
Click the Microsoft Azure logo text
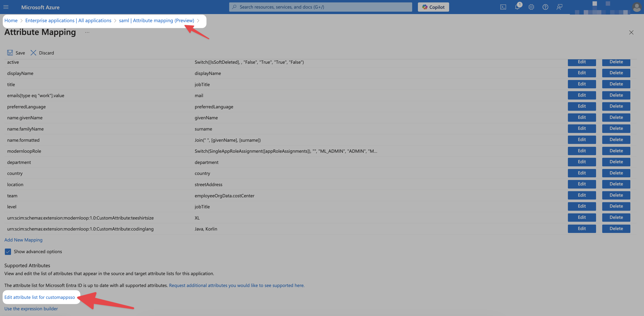click(x=40, y=7)
